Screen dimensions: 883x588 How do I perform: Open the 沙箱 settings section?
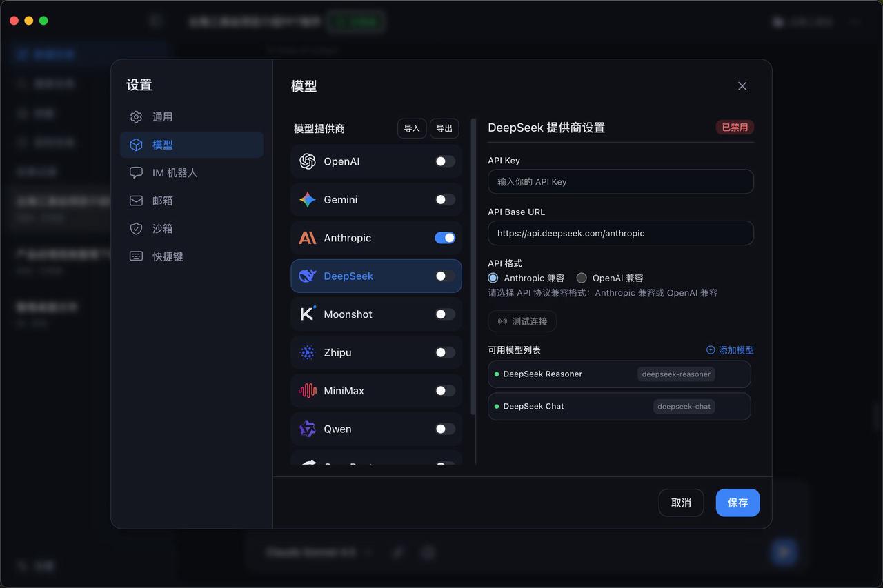tap(192, 228)
